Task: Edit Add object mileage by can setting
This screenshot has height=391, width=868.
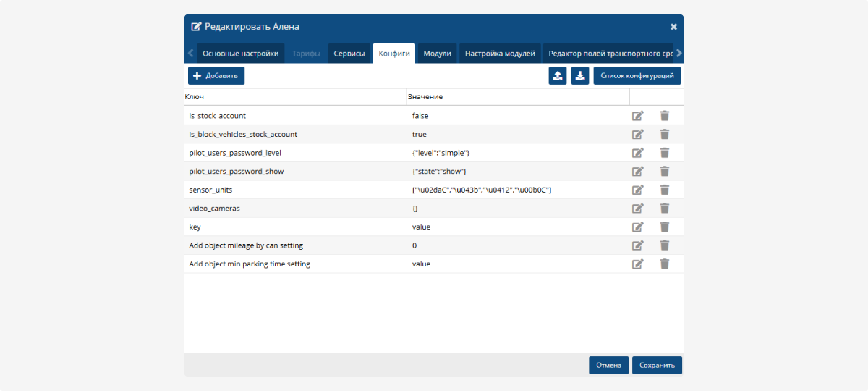Action: 637,245
